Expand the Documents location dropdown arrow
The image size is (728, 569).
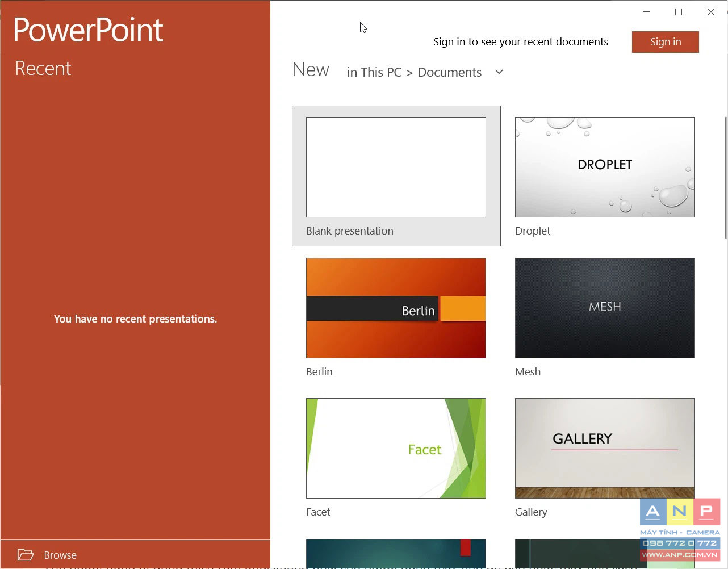[499, 72]
